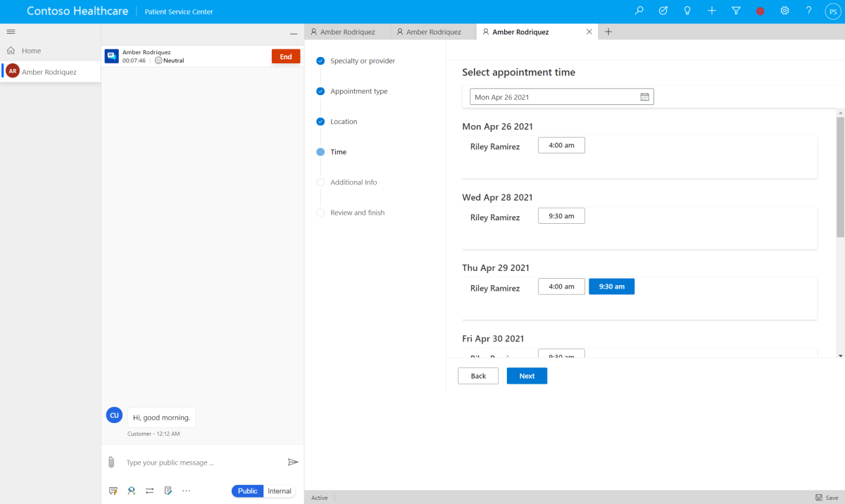This screenshot has height=504, width=845.
Task: Open the advanced find funnel icon
Action: pyautogui.click(x=736, y=11)
